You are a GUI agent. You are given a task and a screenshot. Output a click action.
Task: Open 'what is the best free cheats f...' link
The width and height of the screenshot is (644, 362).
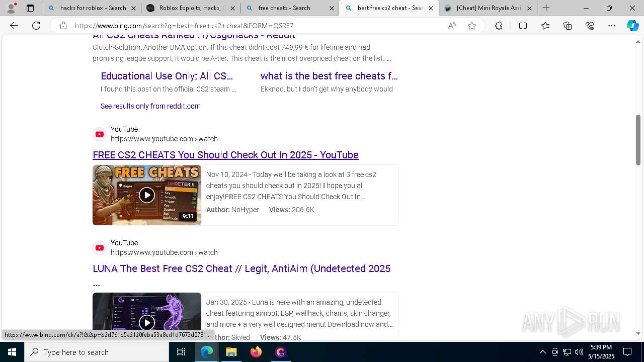click(x=329, y=76)
